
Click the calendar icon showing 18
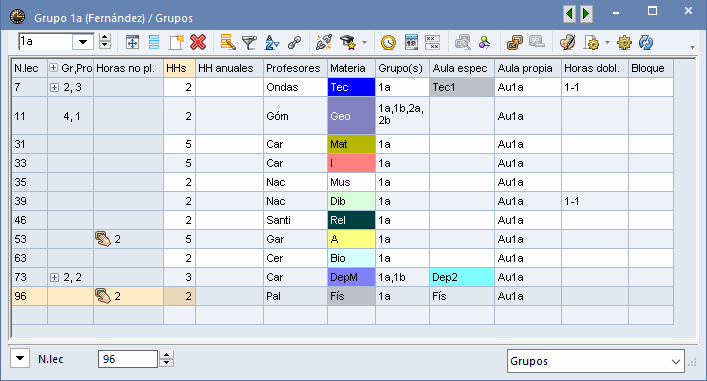[x=411, y=42]
